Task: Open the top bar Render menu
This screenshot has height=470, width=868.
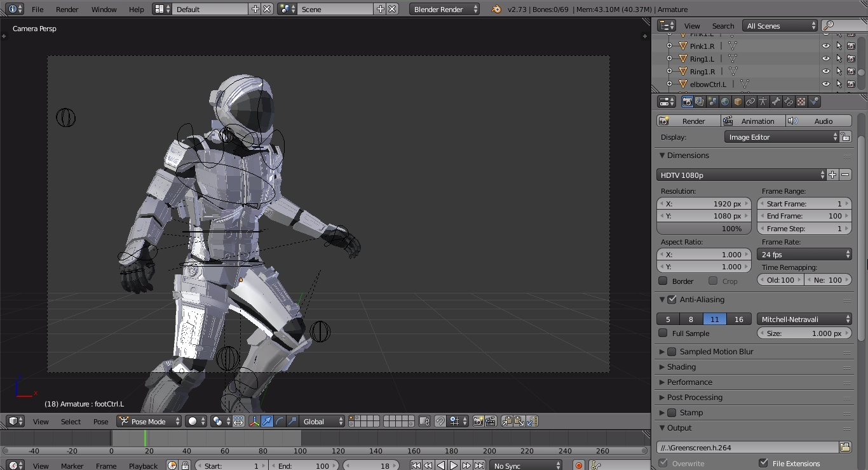Action: pyautogui.click(x=67, y=9)
